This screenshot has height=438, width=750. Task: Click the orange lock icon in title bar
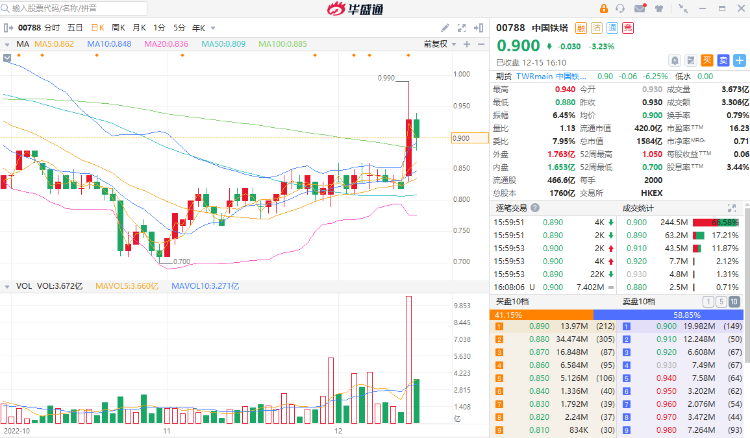click(x=604, y=8)
